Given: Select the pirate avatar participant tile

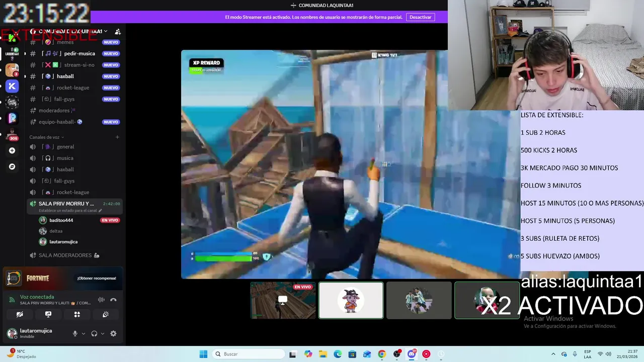Looking at the screenshot, I should point(351,300).
